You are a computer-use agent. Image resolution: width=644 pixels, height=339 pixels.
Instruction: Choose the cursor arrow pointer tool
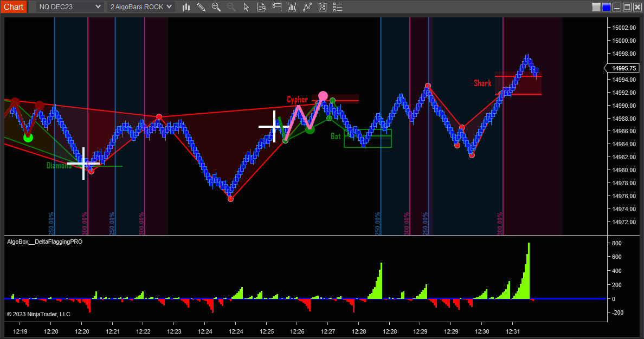(x=246, y=6)
